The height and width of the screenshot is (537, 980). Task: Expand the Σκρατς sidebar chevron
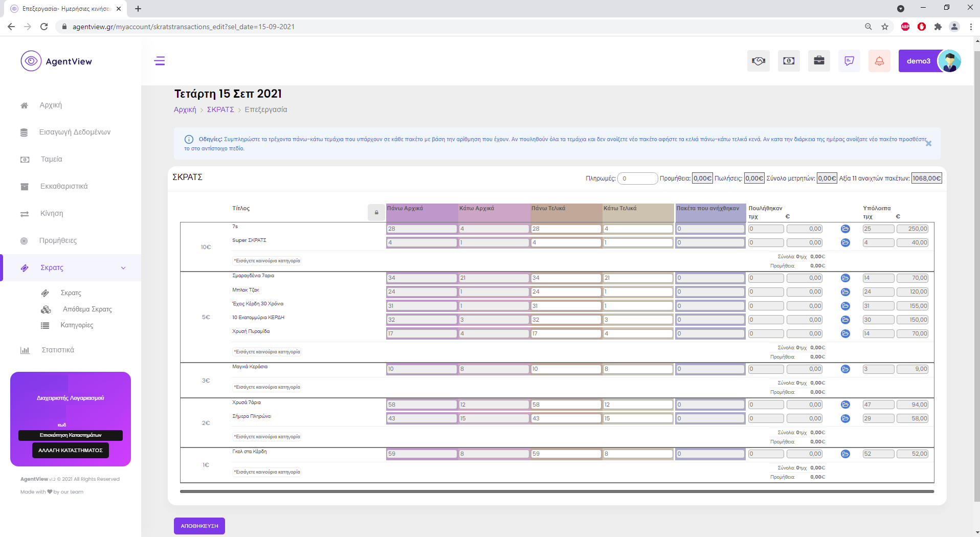(x=123, y=268)
